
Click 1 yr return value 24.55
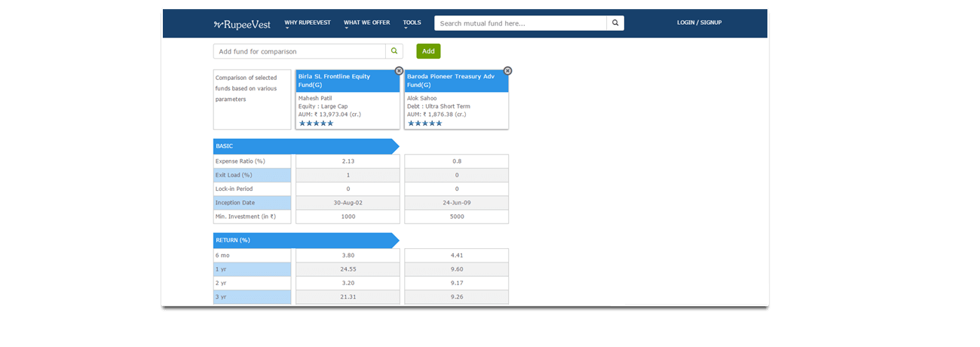tap(348, 269)
